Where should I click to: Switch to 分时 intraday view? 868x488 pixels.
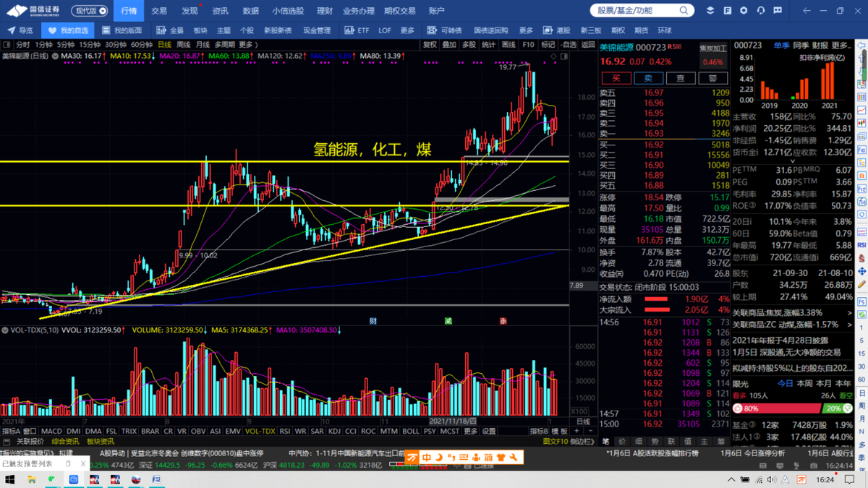[22, 45]
